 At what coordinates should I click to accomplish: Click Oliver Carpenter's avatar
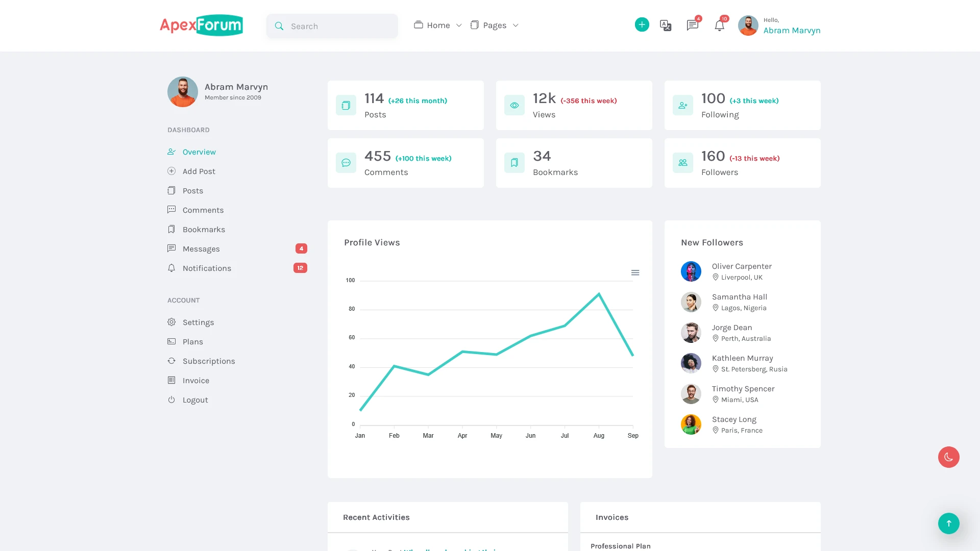(691, 271)
